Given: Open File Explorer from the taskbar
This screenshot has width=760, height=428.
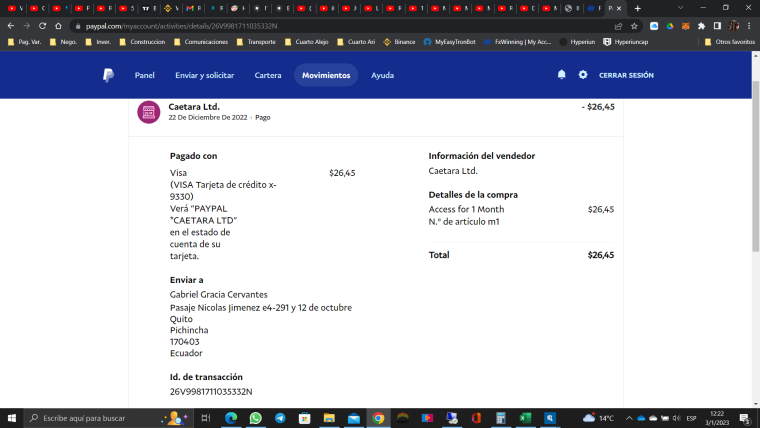Looking at the screenshot, I should click(x=329, y=418).
